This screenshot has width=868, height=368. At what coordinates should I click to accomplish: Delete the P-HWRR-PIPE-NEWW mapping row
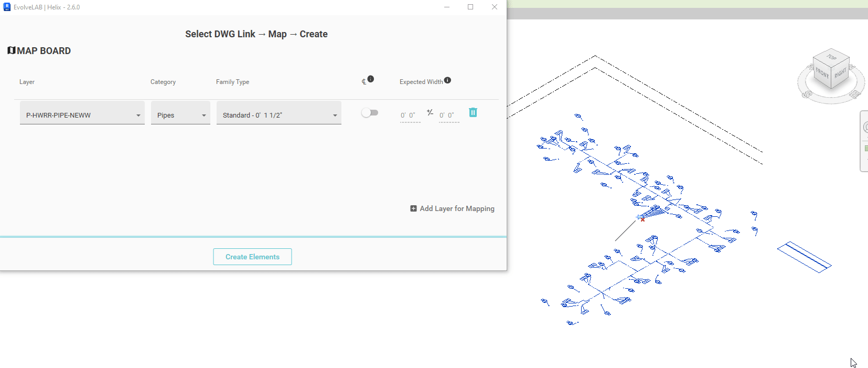(473, 112)
